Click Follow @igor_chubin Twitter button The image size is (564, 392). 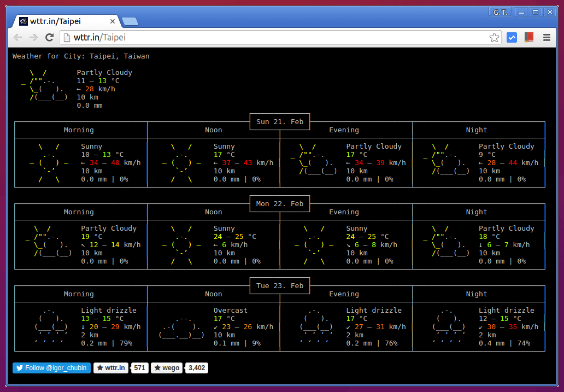pos(51,368)
